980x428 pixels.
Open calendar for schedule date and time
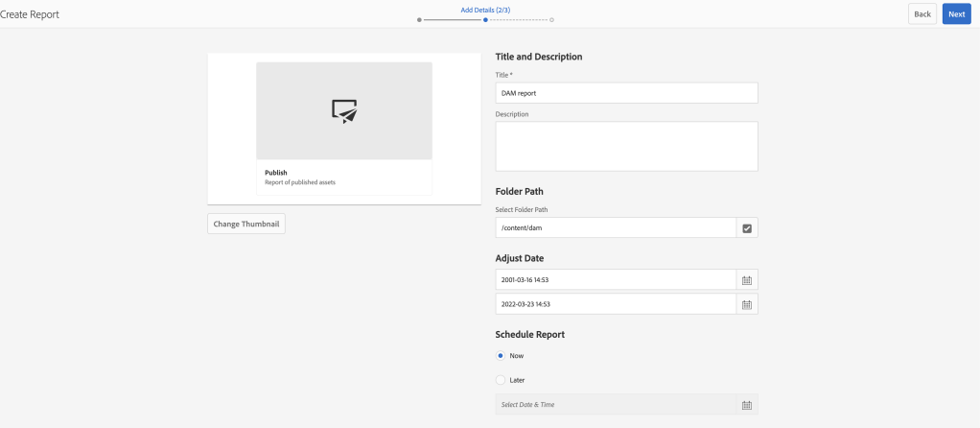pyautogui.click(x=746, y=405)
